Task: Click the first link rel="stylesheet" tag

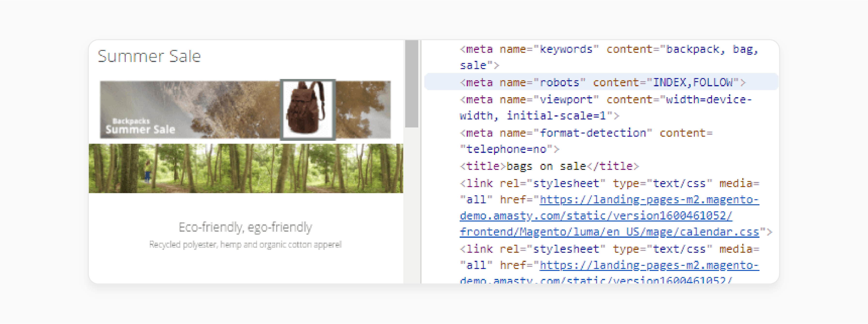Action: 616,208
